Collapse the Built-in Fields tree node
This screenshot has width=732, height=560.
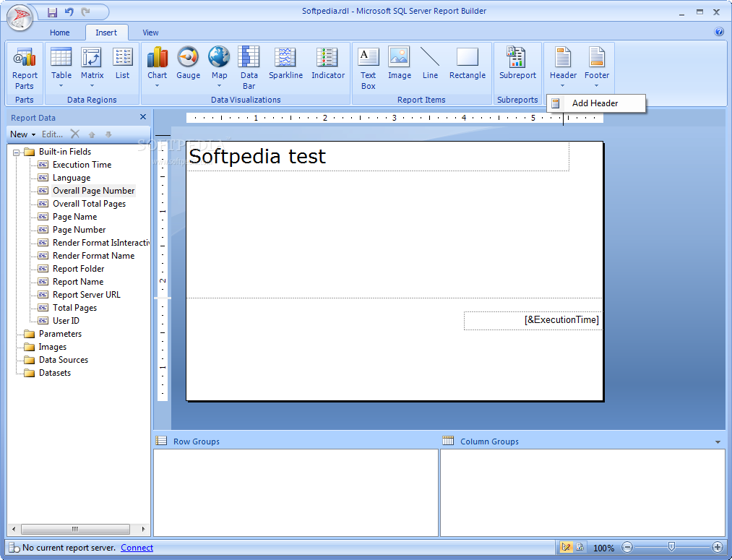17,152
